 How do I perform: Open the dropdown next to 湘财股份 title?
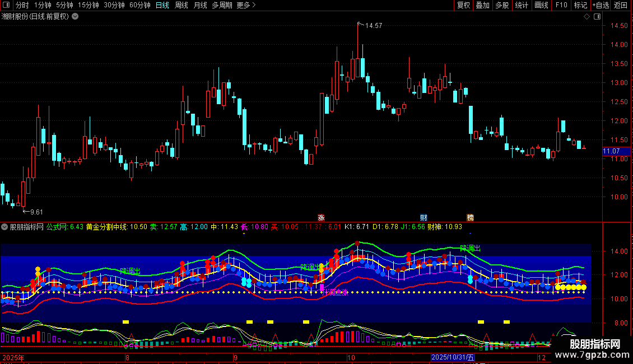pyautogui.click(x=75, y=17)
